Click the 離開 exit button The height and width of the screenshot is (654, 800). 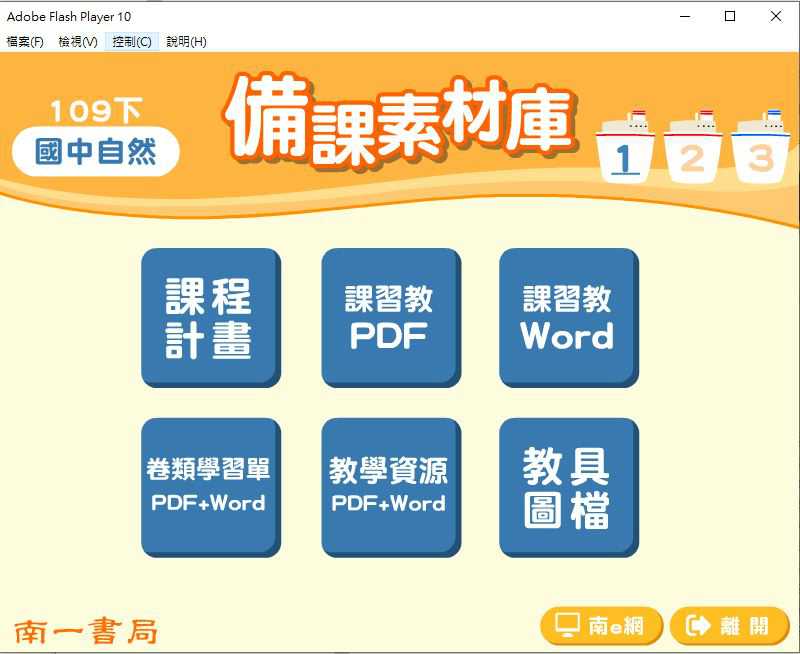tap(730, 626)
